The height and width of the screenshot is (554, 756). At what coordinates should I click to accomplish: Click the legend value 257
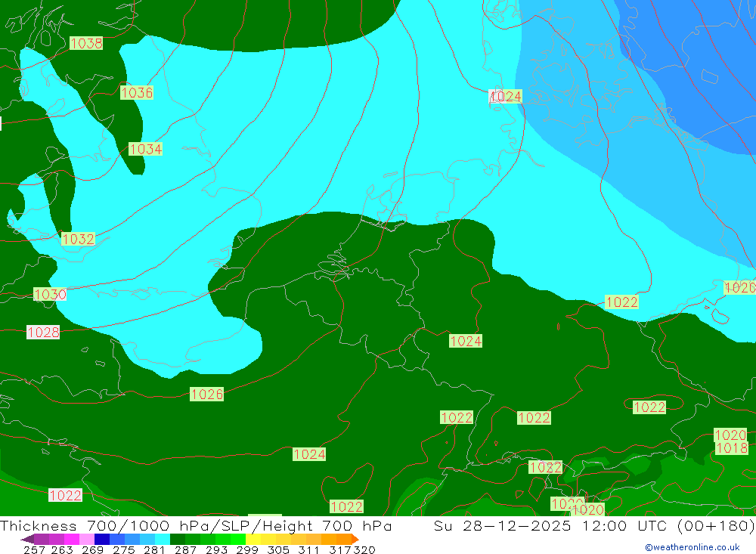click(x=34, y=549)
